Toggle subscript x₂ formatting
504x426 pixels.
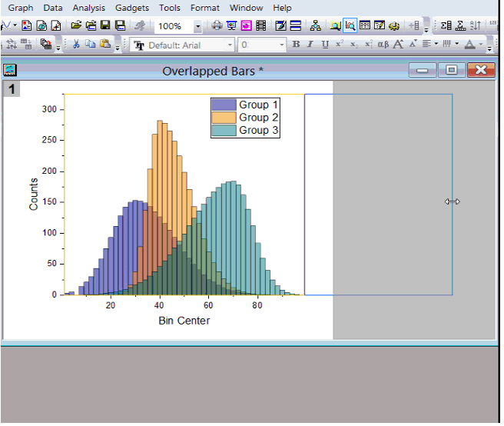pyautogui.click(x=354, y=45)
